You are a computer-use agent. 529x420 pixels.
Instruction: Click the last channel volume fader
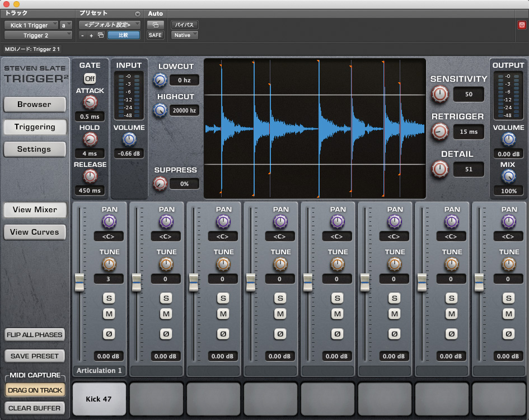[479, 282]
